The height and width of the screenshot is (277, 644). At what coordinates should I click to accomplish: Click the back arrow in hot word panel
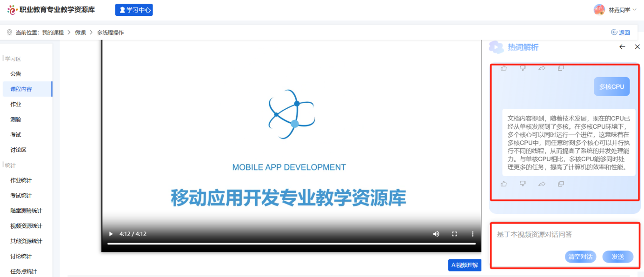(x=622, y=47)
